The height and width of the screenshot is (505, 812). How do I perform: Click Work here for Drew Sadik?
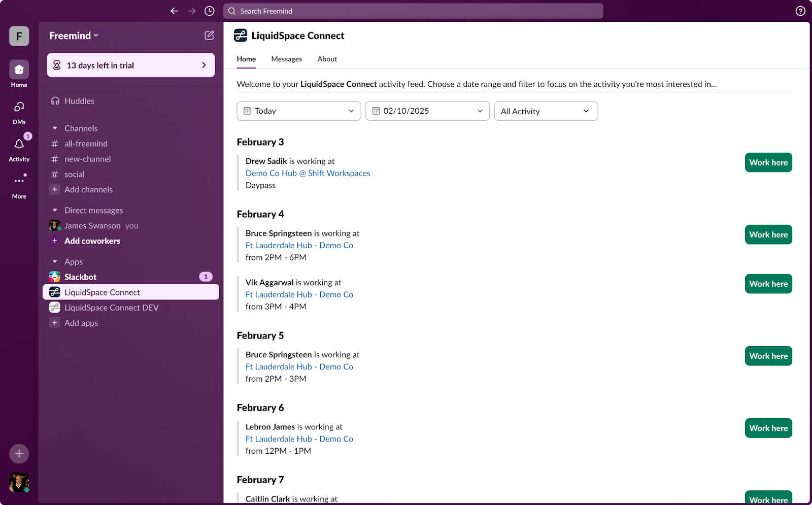click(x=768, y=162)
